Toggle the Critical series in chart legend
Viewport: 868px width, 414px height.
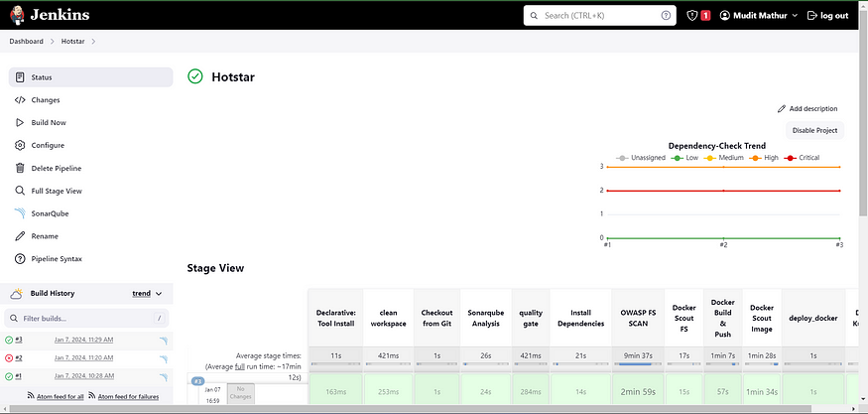tap(803, 158)
